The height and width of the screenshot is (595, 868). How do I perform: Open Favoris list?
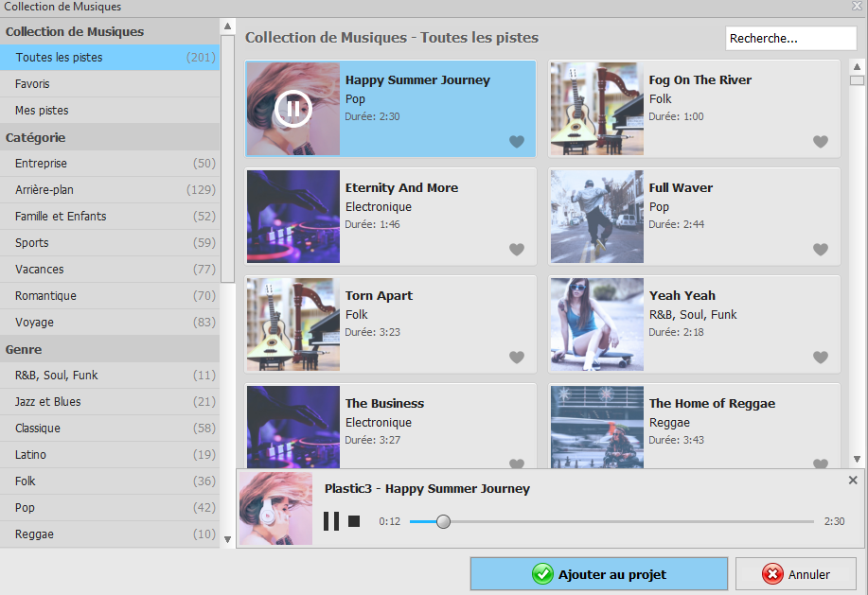[110, 84]
